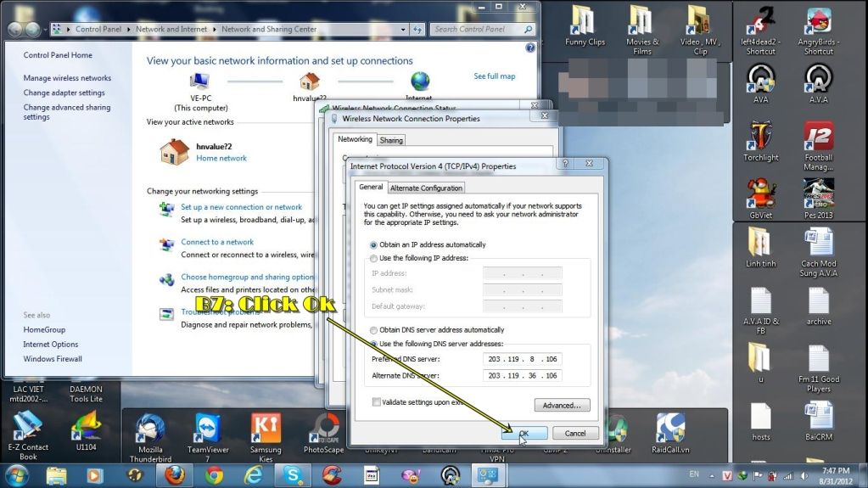Select Obtain an IP address automatically
This screenshot has width=868, height=488.
[373, 244]
